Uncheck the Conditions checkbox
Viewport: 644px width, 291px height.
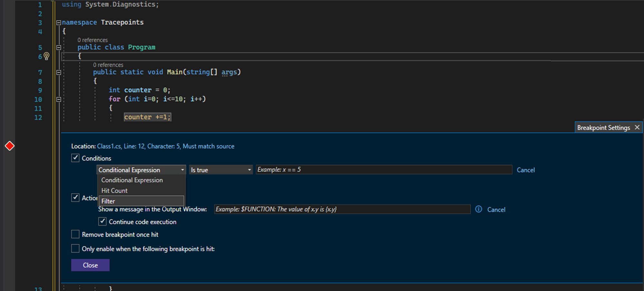coord(75,158)
